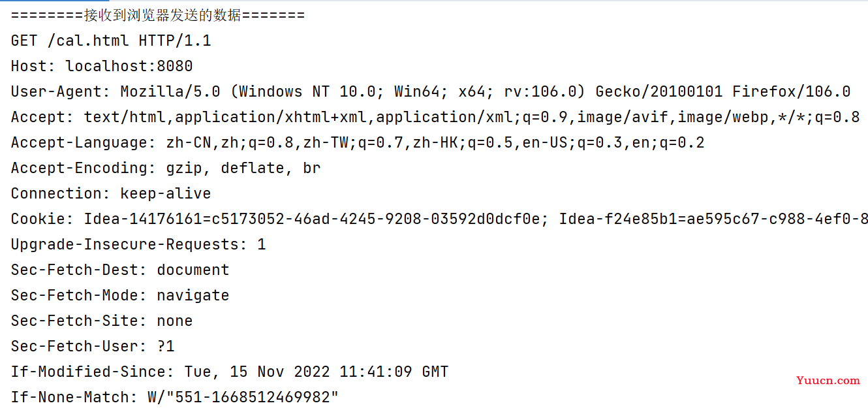This screenshot has width=868, height=416.
Task: Click the Sec-Fetch-User: ?1 line
Action: [93, 347]
